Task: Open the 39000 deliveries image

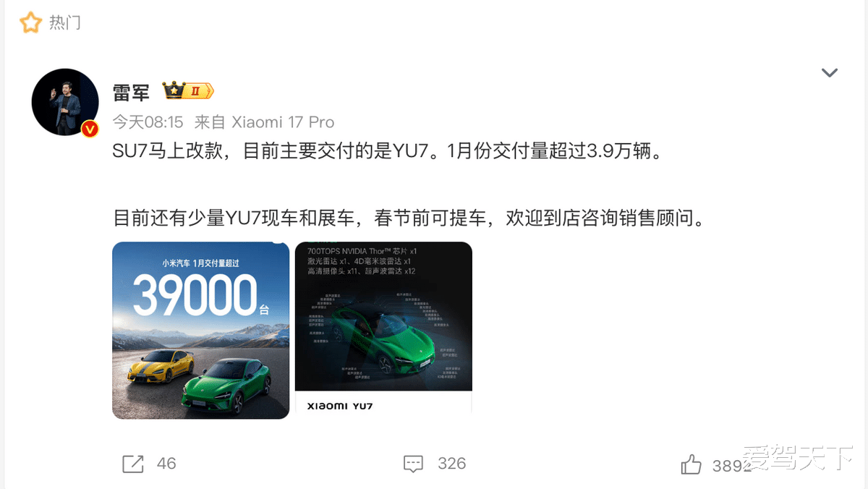Action: [x=200, y=330]
